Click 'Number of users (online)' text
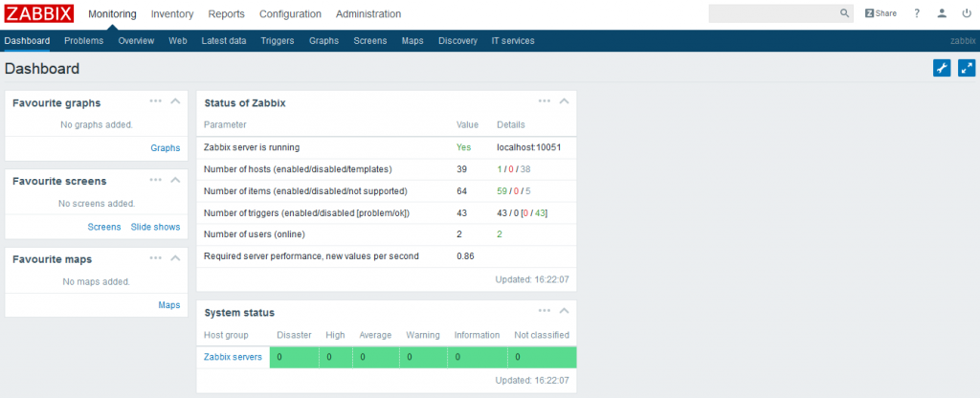This screenshot has width=980, height=398. (x=255, y=234)
